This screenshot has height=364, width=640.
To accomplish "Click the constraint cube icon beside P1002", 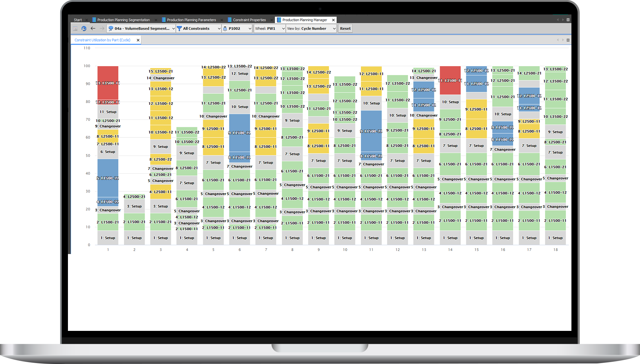I will pyautogui.click(x=225, y=28).
